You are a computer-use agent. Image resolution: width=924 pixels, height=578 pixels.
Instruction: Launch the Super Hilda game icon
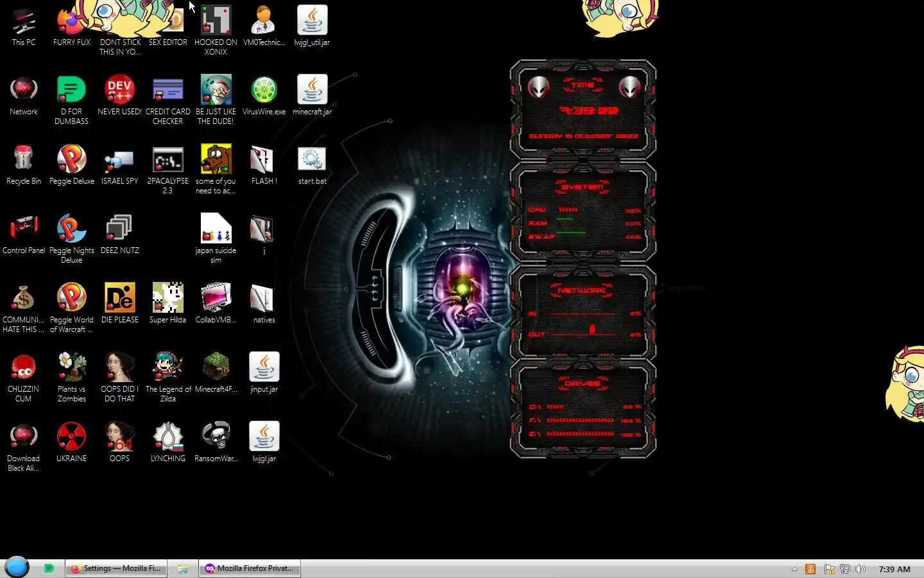(x=167, y=304)
